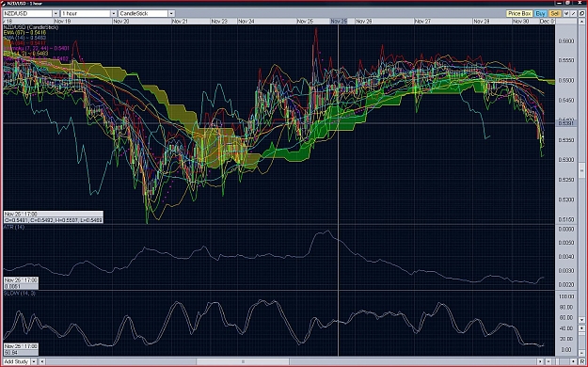
Task: Click the Nov 20 date header
Action: click(x=120, y=22)
